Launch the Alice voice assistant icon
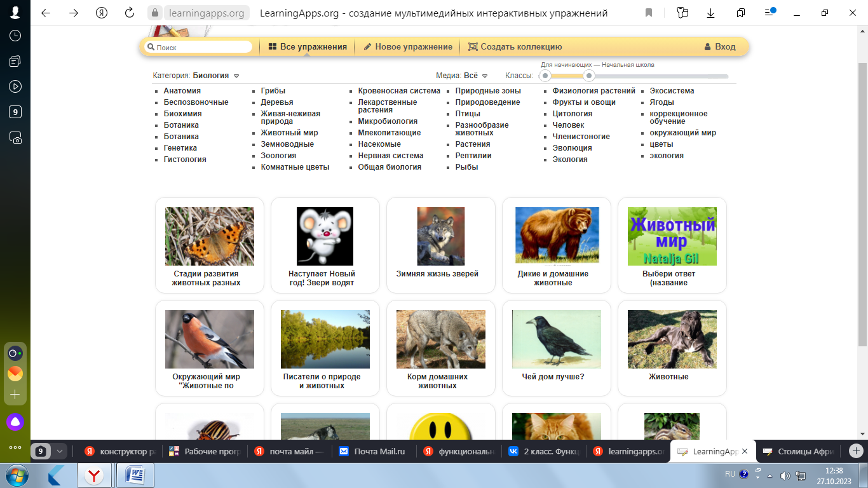This screenshot has height=488, width=868. click(x=15, y=421)
